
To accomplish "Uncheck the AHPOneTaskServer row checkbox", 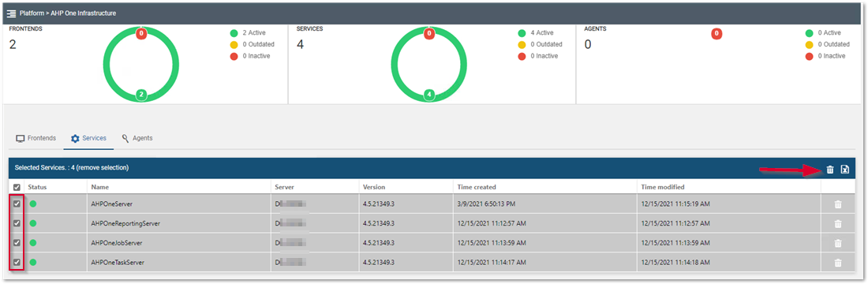I will tap(17, 263).
